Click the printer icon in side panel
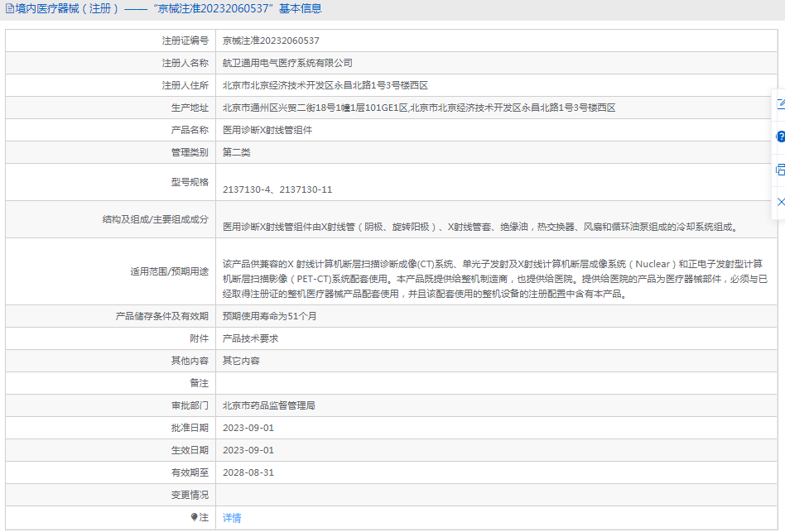The height and width of the screenshot is (532, 785). point(781,170)
